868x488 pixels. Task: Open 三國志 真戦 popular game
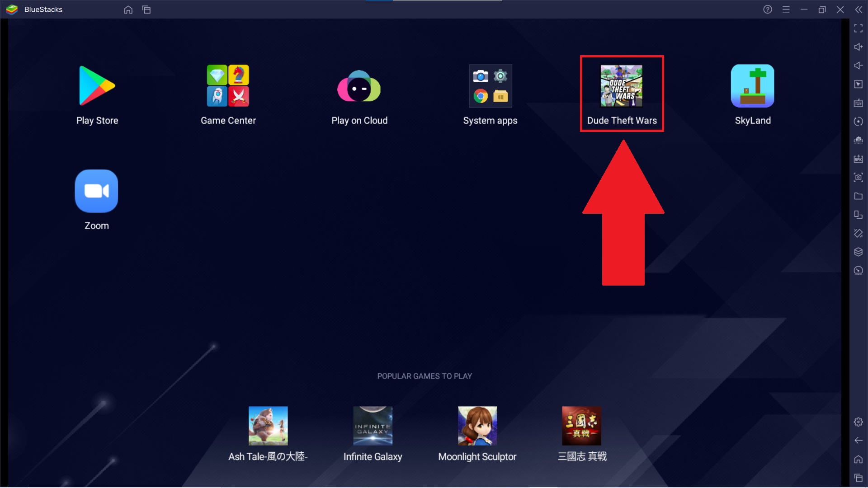click(x=582, y=426)
